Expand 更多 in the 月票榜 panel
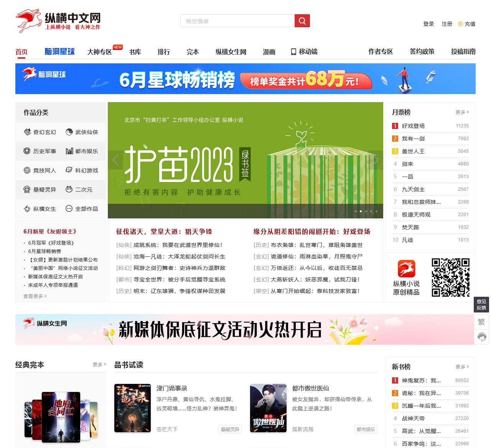 pyautogui.click(x=462, y=112)
